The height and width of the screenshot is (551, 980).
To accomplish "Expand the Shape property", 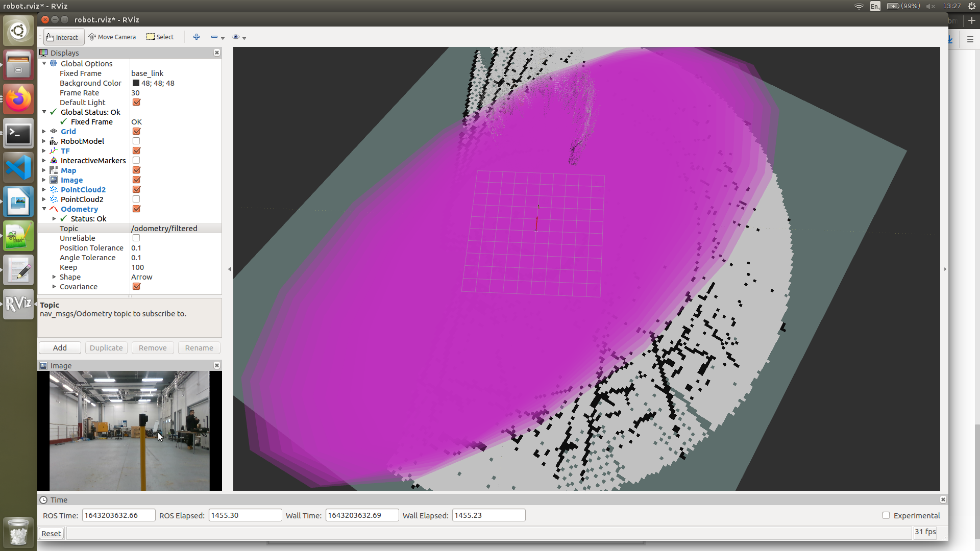I will click(x=54, y=277).
